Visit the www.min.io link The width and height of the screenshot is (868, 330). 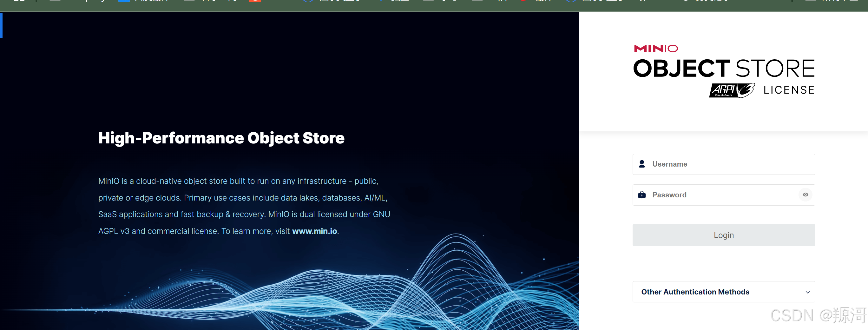pos(315,231)
